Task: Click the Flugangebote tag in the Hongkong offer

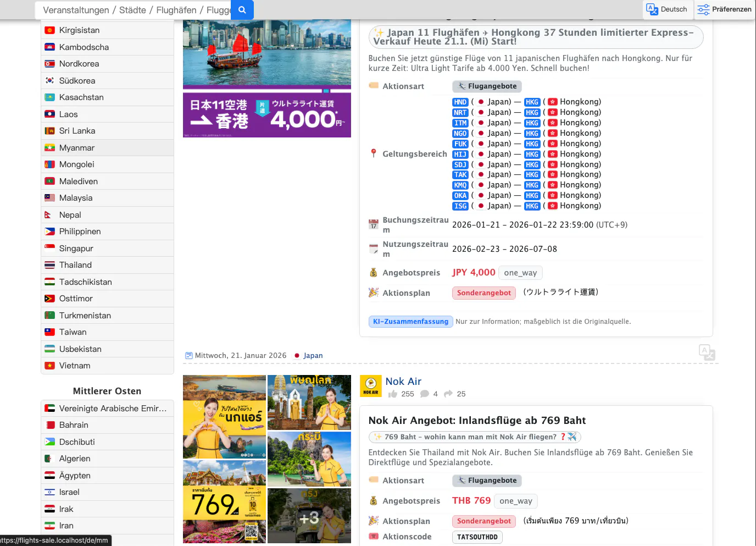Action: [487, 86]
